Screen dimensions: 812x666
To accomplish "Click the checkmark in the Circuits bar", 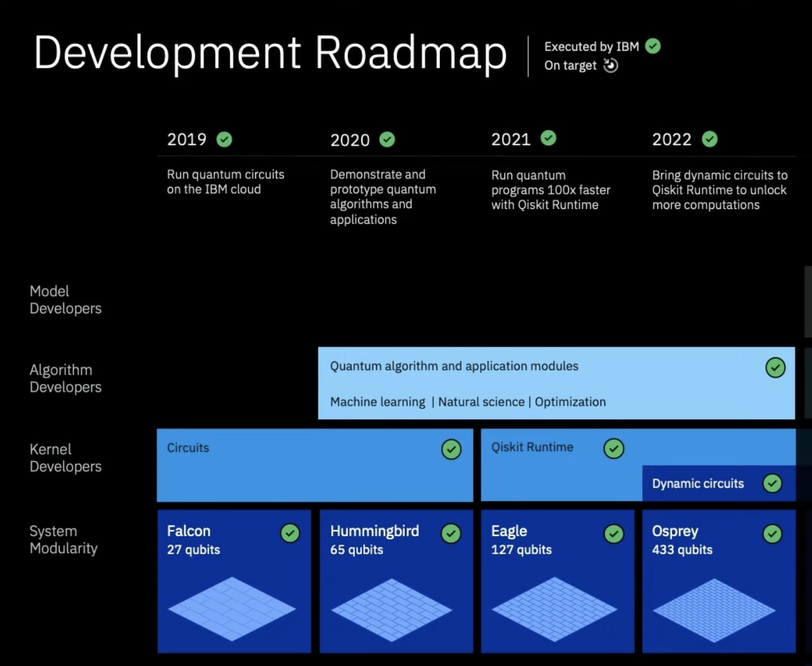I will tap(451, 449).
